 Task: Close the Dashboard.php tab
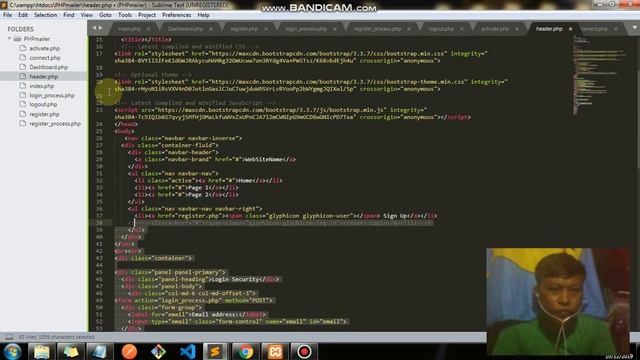(211, 29)
